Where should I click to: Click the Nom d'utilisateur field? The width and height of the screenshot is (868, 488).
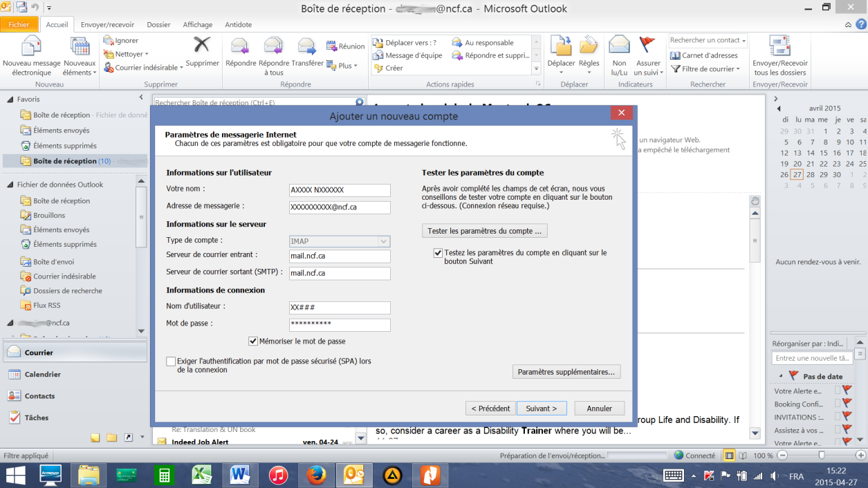tap(340, 308)
